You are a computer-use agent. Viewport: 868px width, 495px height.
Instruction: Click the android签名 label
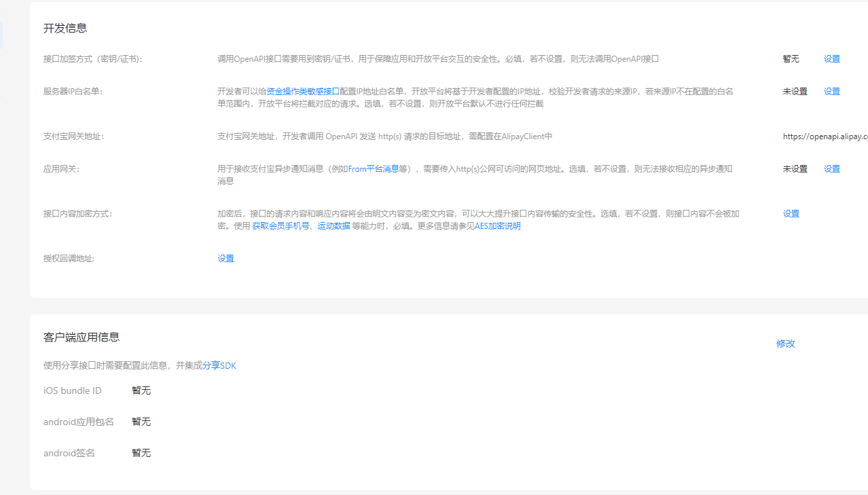69,453
